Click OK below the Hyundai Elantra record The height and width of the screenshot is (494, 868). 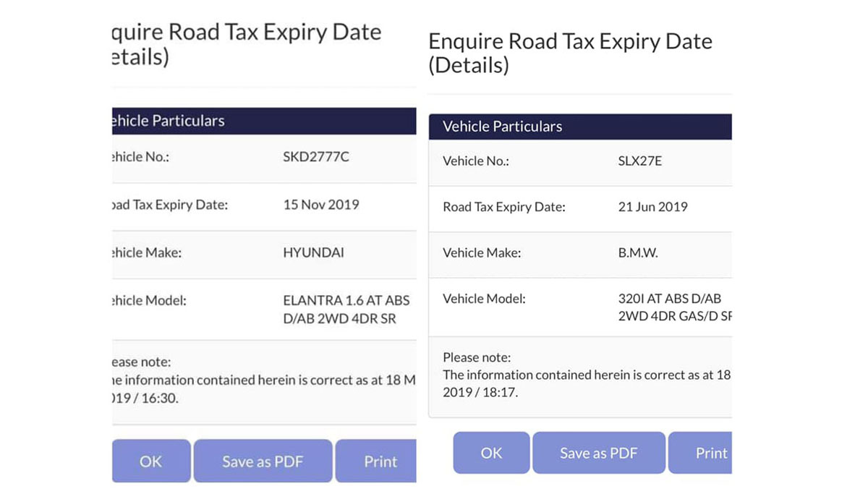151,461
